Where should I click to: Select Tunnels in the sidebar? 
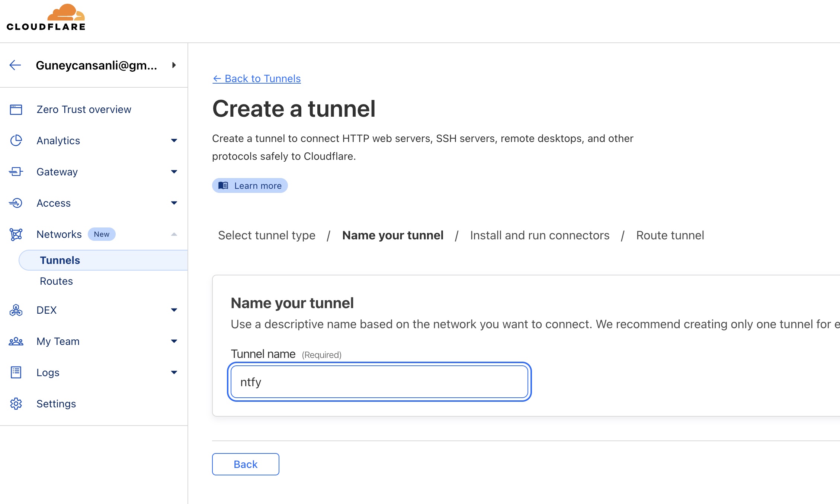click(103, 260)
